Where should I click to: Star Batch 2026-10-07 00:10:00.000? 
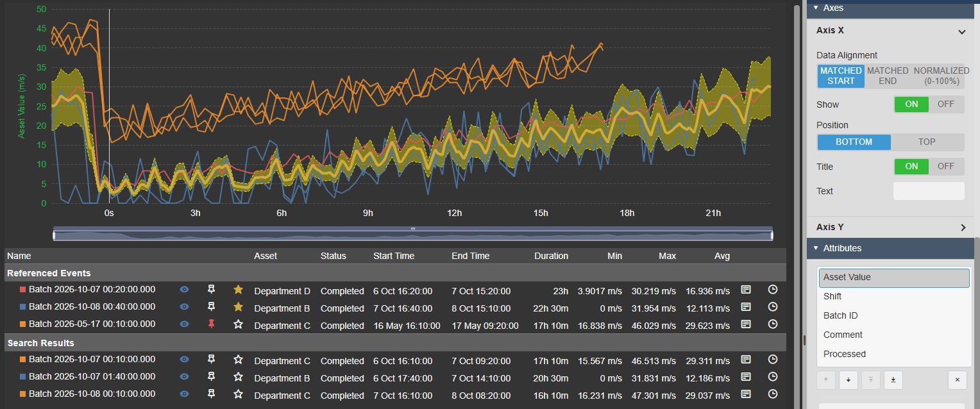point(238,360)
